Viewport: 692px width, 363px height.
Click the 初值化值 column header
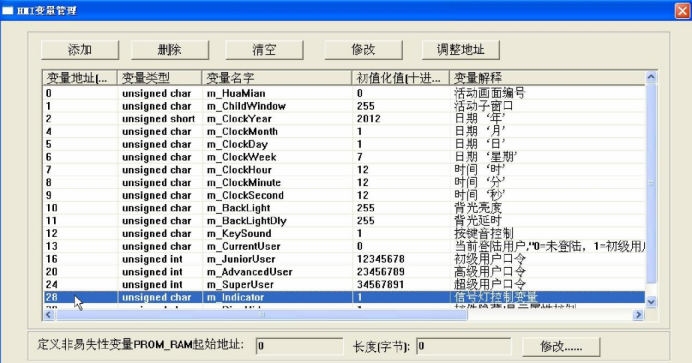pyautogui.click(x=400, y=78)
